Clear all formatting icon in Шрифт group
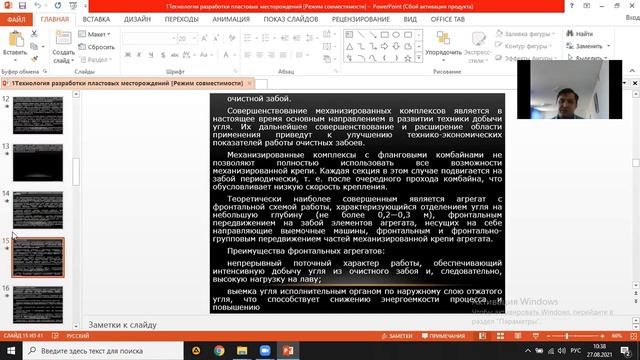The width and height of the screenshot is (640, 360). 232,38
